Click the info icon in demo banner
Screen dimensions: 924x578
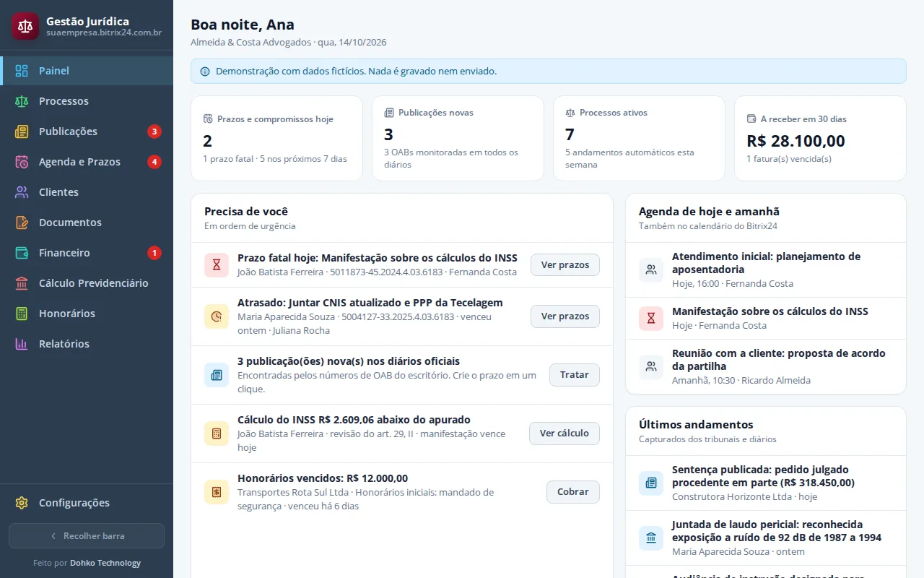205,72
